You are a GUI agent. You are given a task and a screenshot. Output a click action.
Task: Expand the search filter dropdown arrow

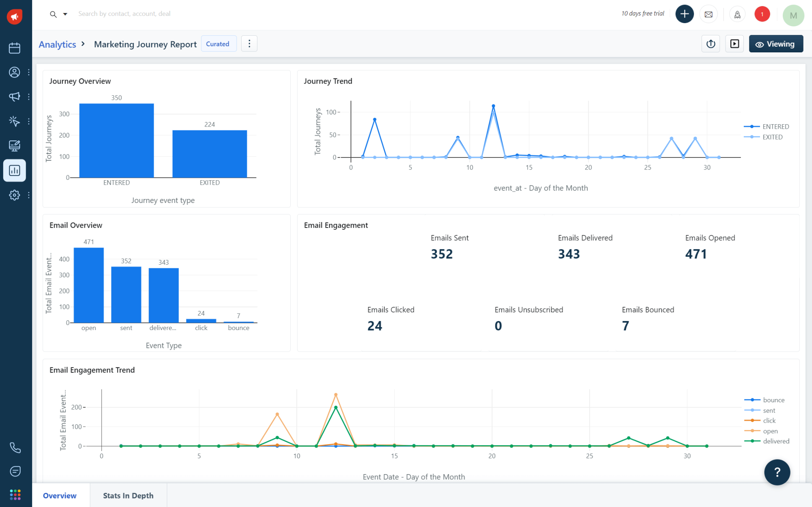[x=65, y=14]
